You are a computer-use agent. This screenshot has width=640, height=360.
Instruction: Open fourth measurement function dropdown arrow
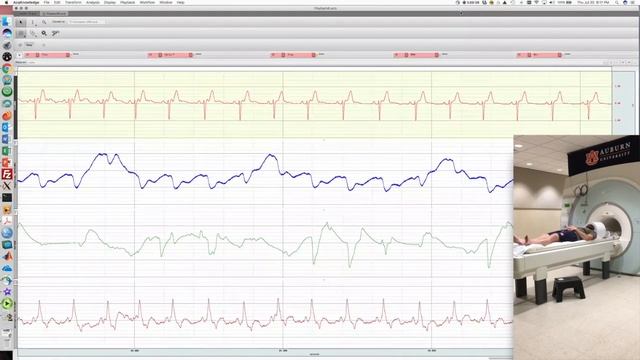[437, 55]
